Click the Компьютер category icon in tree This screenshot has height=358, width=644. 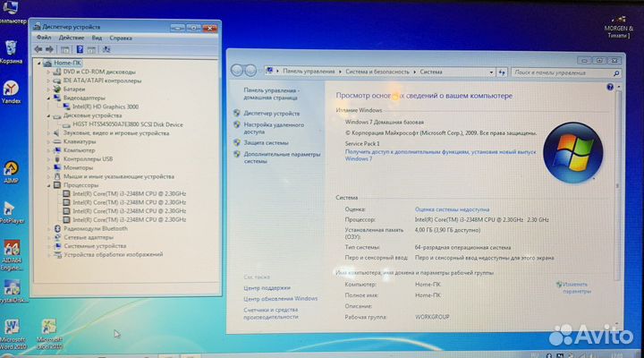click(57, 150)
